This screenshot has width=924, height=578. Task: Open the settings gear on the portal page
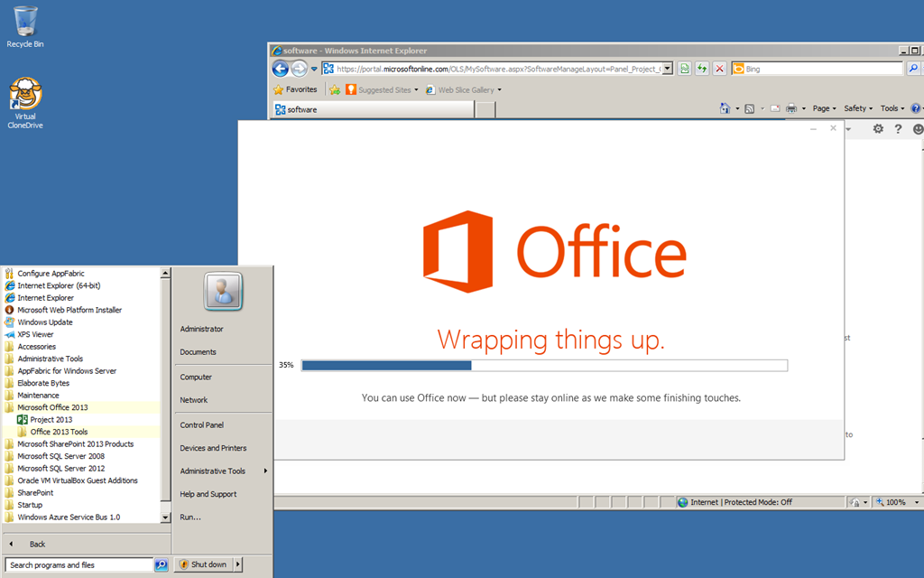coord(878,128)
